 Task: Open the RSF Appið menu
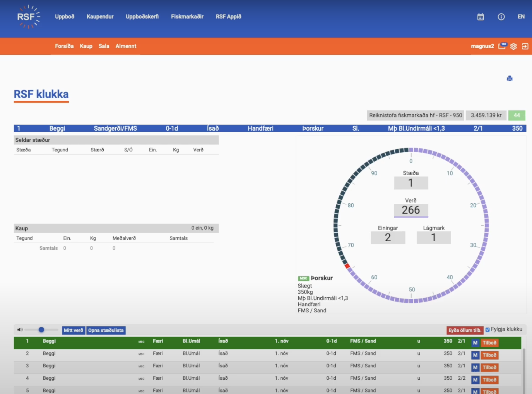click(228, 17)
